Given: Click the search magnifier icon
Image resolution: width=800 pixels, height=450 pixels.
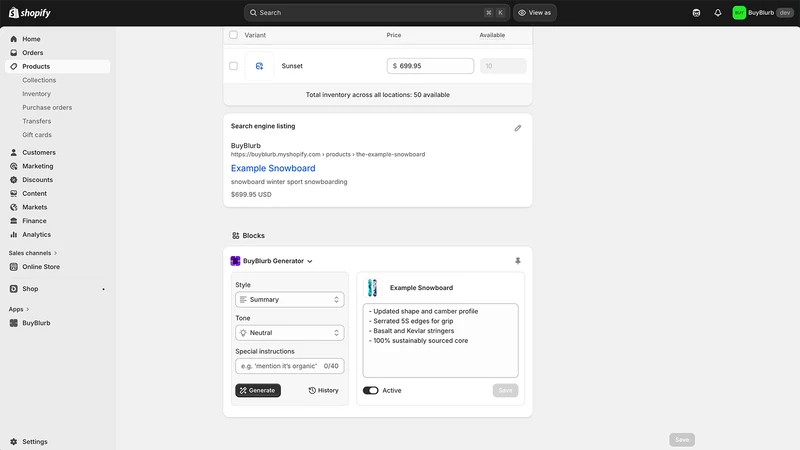Looking at the screenshot, I should (253, 13).
